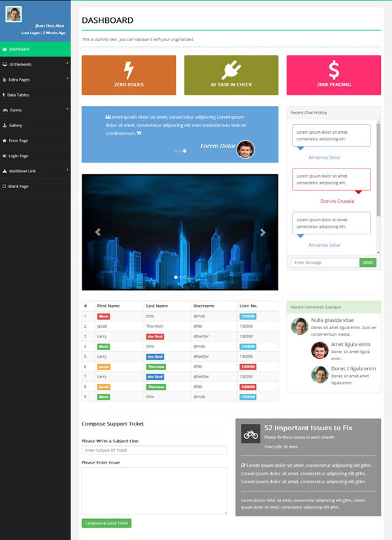392x540 pixels.
Task: Click the plug icon for tasks in check
Action: click(x=231, y=70)
